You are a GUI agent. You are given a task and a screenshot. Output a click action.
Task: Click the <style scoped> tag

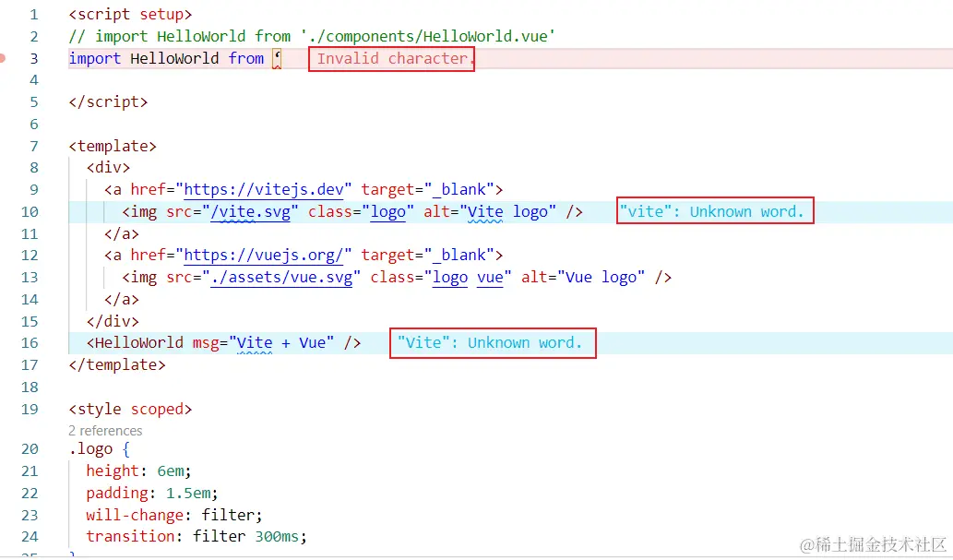130,410
